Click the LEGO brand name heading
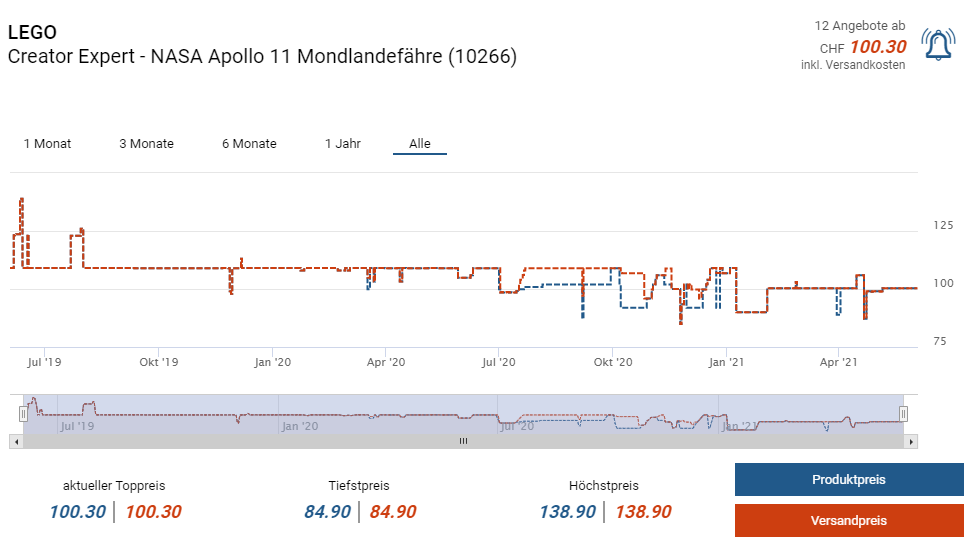This screenshot has width=971, height=540. coord(32,33)
